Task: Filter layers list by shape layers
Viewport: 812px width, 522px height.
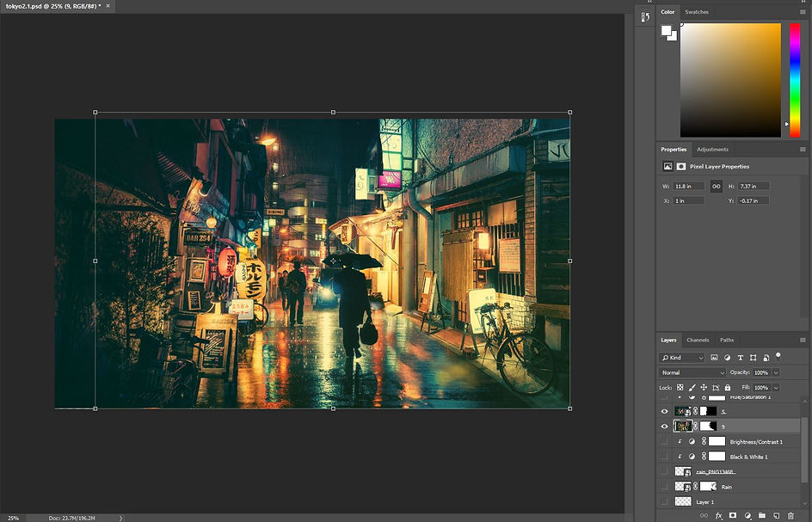Action: pyautogui.click(x=753, y=358)
